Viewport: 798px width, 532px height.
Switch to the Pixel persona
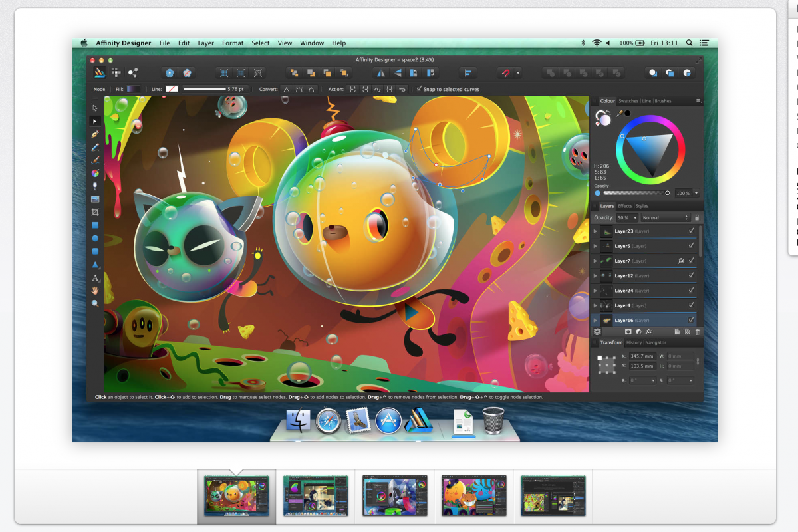coord(116,73)
